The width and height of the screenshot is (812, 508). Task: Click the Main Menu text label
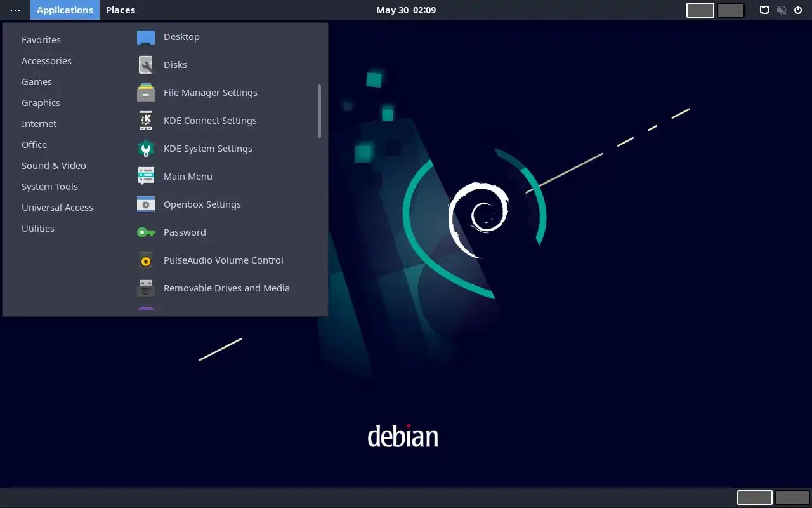(x=188, y=177)
